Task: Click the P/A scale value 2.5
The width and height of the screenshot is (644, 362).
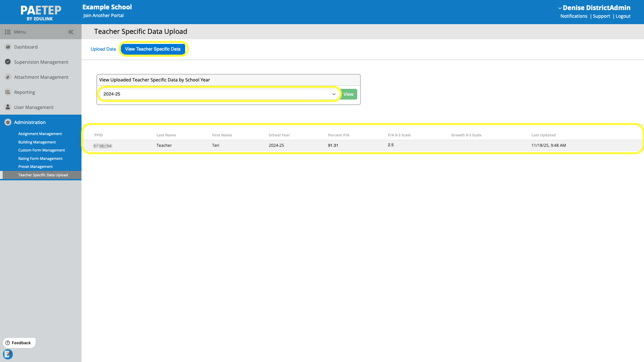Action: 391,145
